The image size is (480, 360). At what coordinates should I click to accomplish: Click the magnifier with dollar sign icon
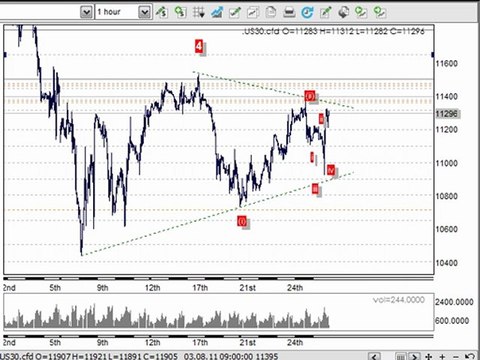point(180,12)
